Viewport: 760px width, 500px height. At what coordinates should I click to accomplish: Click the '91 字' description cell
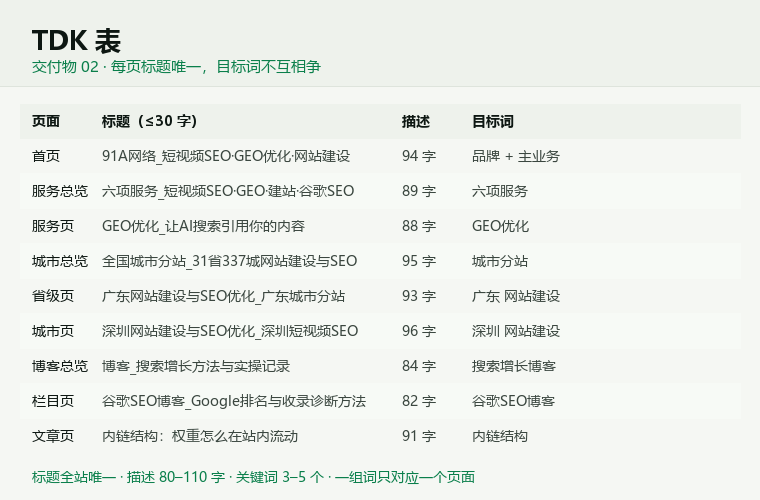click(419, 436)
